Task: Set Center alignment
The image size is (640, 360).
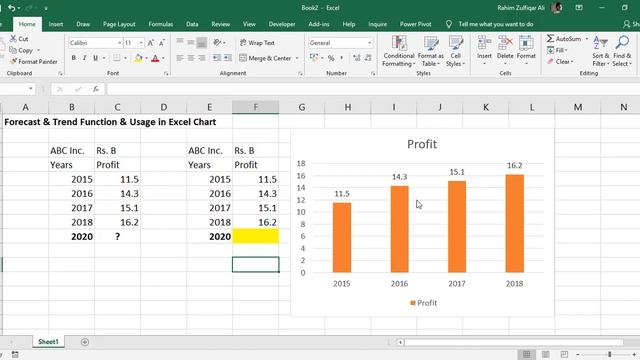Action: [x=191, y=58]
